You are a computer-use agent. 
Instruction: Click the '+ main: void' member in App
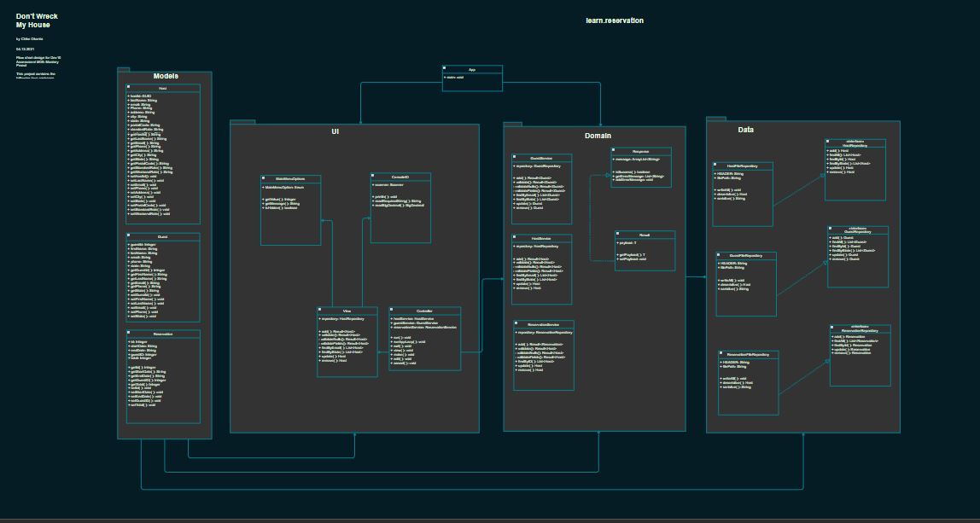454,78
